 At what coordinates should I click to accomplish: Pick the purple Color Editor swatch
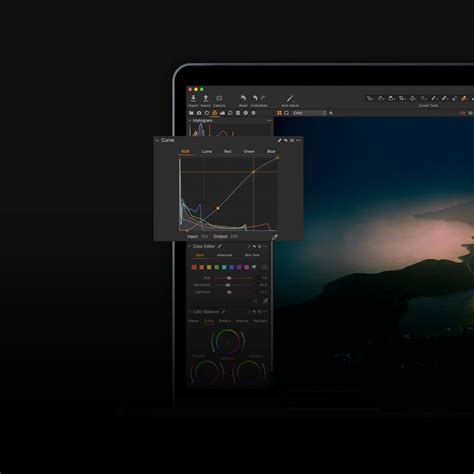pyautogui.click(x=239, y=267)
